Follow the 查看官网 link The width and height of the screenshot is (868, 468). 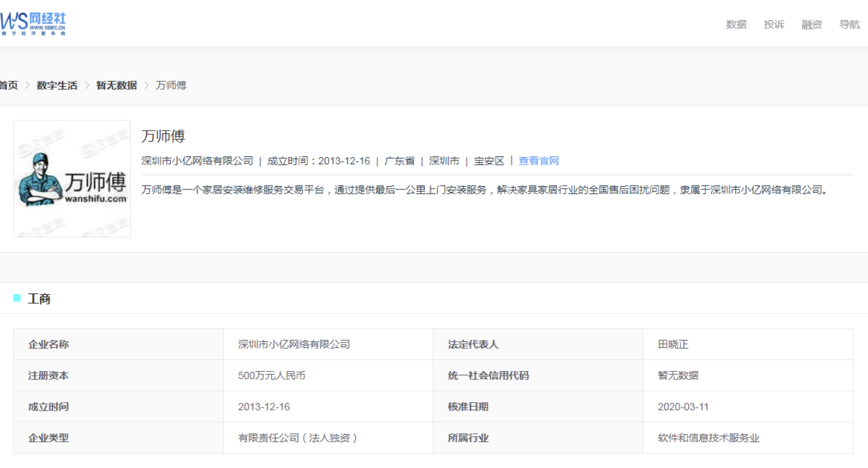click(x=539, y=161)
